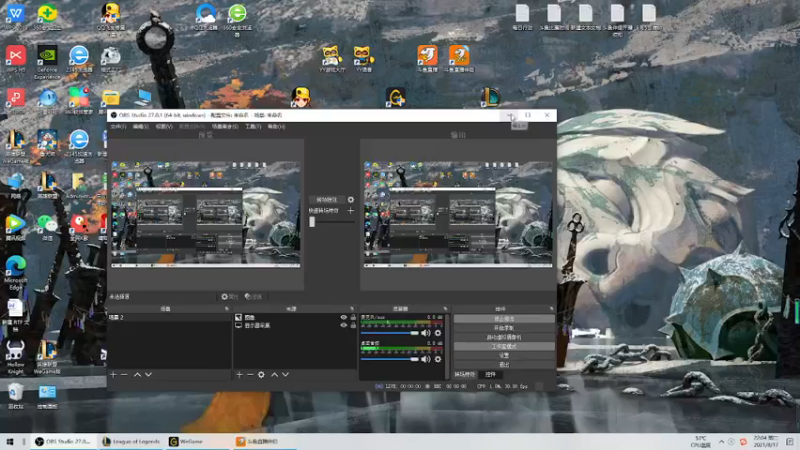Screen dimensions: 800x450
Task: Open the View menu in OBS
Action: 164,127
